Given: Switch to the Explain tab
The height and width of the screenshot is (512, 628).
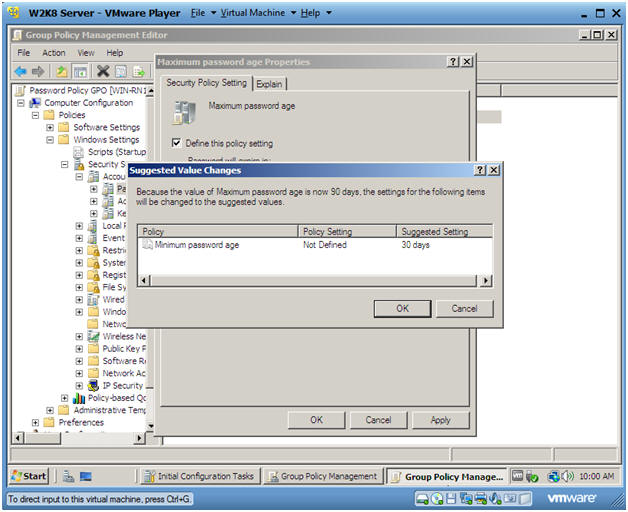Looking at the screenshot, I should tap(269, 84).
